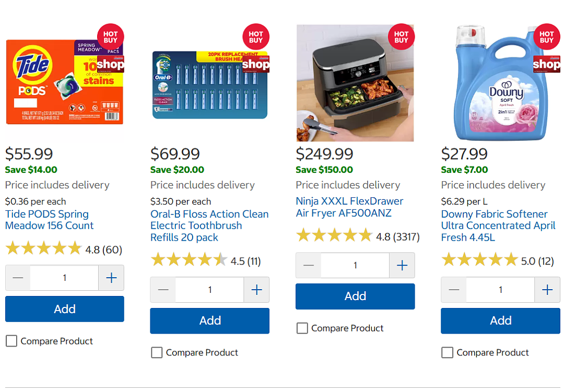Select Compare Product for Downy Softener
The height and width of the screenshot is (392, 564).
pos(448,352)
